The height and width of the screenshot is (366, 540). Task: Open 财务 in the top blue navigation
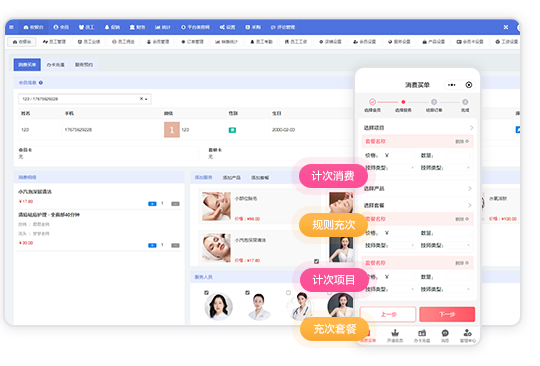click(137, 27)
